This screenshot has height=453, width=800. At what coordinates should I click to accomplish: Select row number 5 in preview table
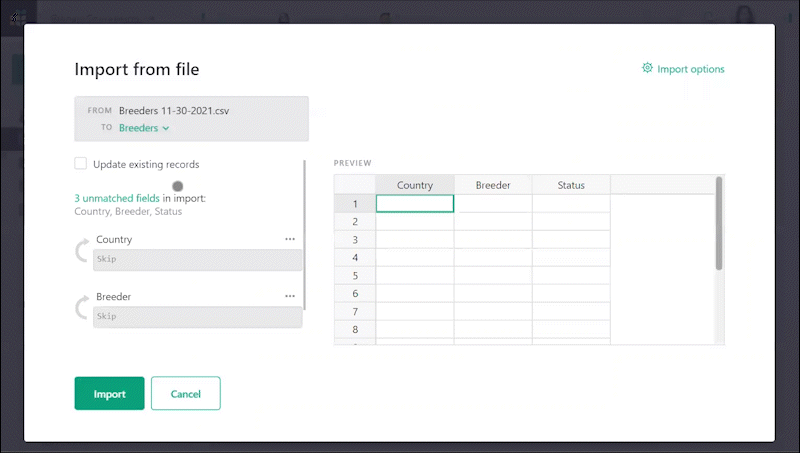click(354, 276)
